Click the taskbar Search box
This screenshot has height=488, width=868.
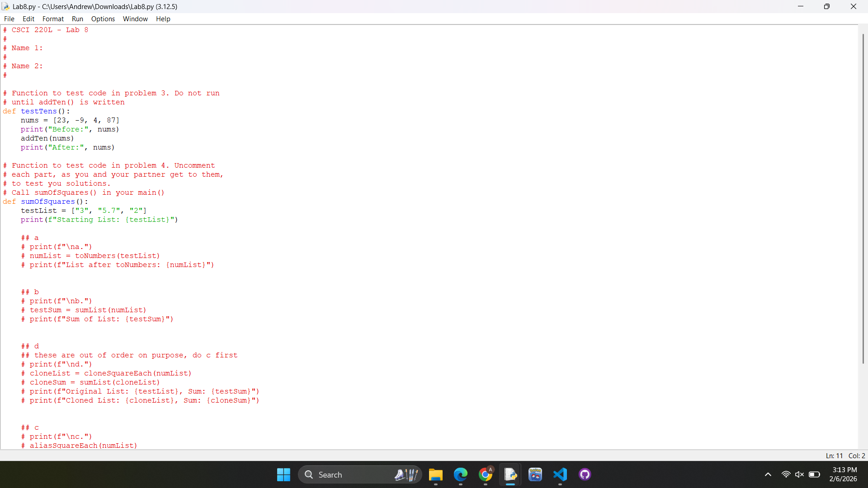coord(359,474)
